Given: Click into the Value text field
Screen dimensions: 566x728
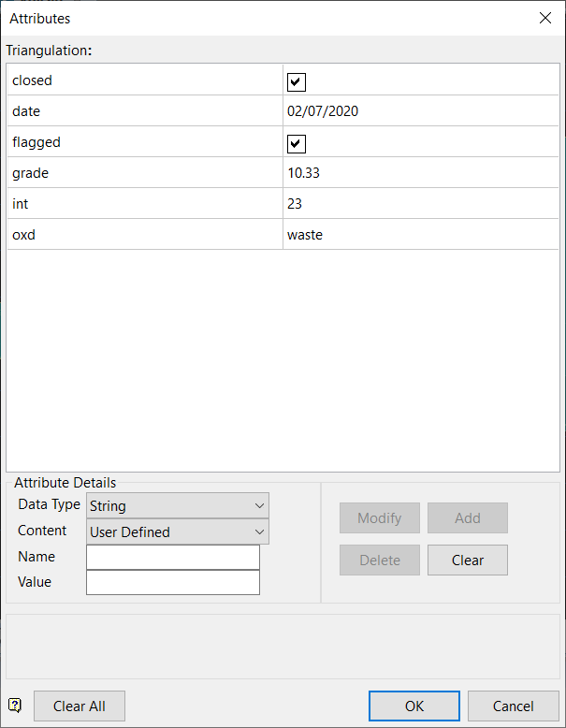Looking at the screenshot, I should coord(173,582).
